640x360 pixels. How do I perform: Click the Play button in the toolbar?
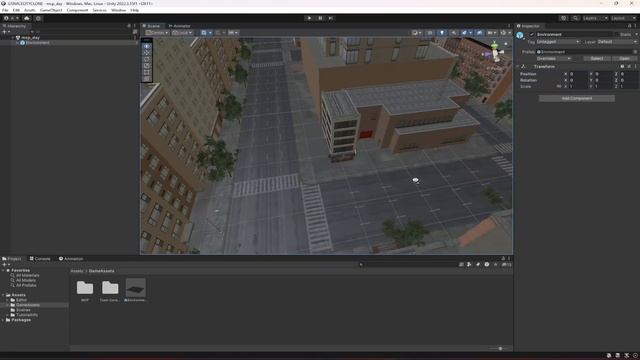[x=309, y=18]
